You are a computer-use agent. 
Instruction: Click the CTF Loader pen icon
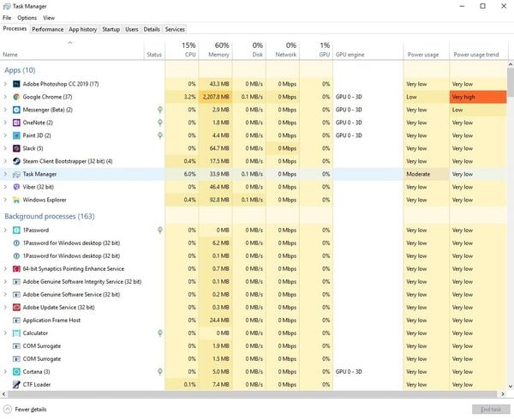pos(16,384)
